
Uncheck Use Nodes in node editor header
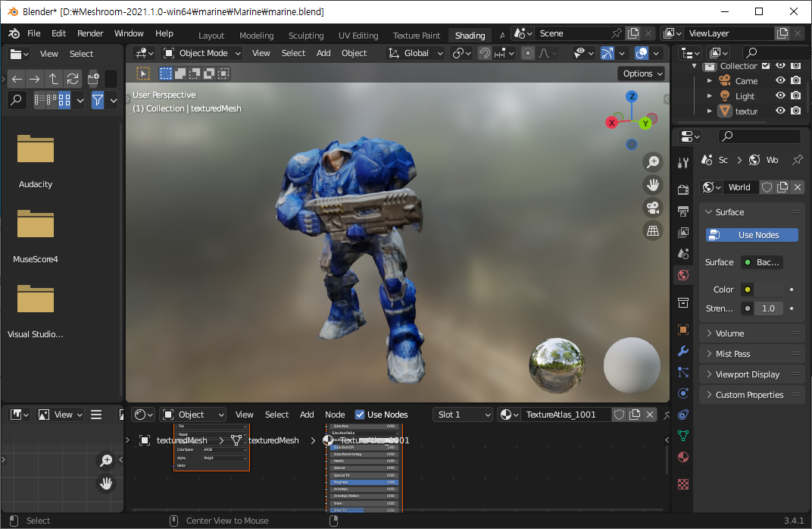(x=360, y=415)
